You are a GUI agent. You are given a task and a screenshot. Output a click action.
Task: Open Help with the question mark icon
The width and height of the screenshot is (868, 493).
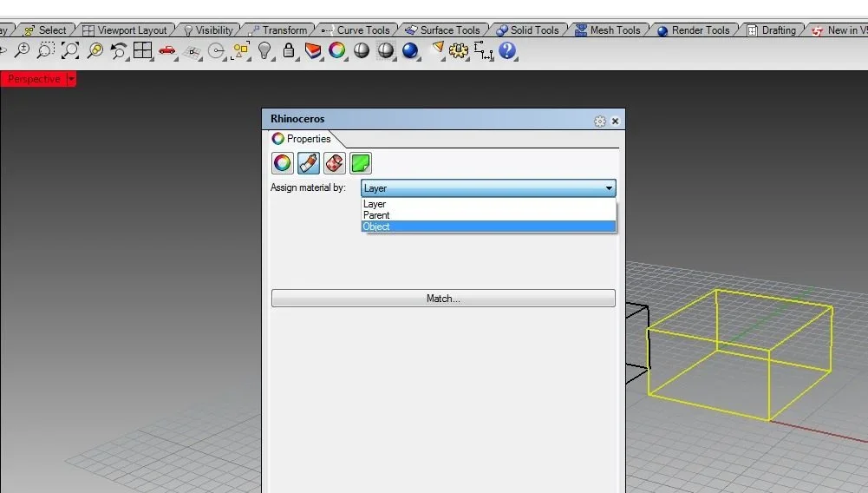tap(507, 51)
